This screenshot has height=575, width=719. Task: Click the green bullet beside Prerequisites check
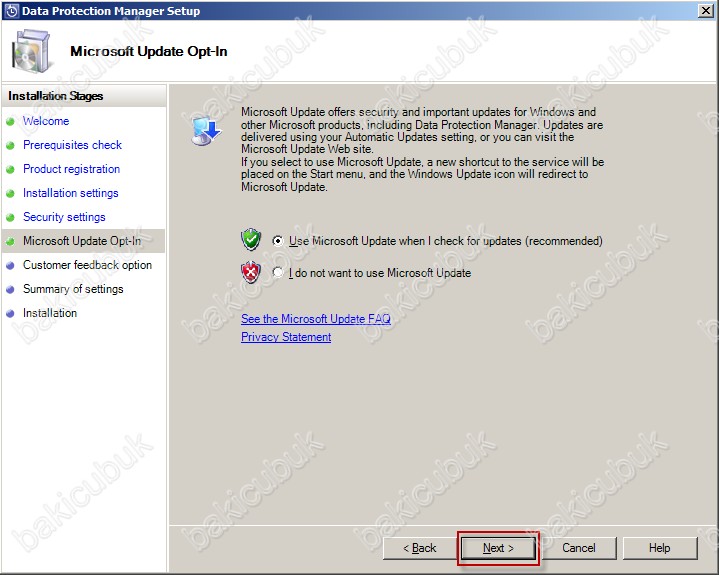10,145
